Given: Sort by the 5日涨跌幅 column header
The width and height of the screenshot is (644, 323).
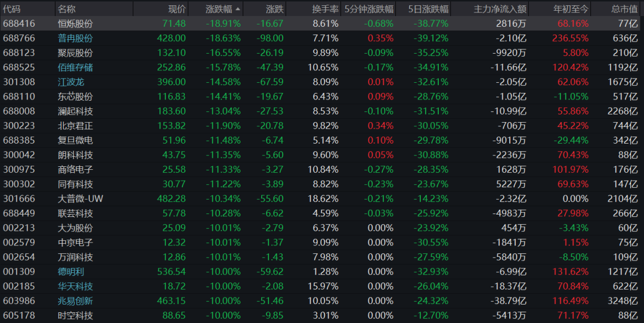Looking at the screenshot, I should [428, 9].
